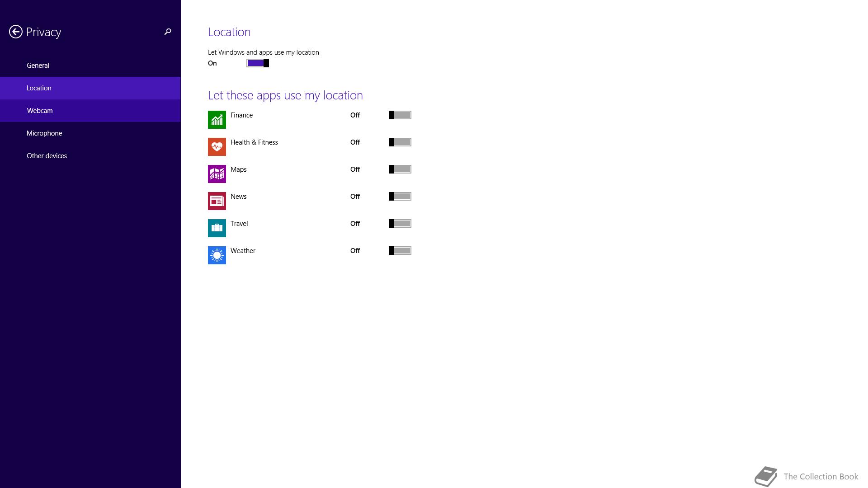Click the Maps app name
Screen dimensions: 868x488
(x=238, y=169)
